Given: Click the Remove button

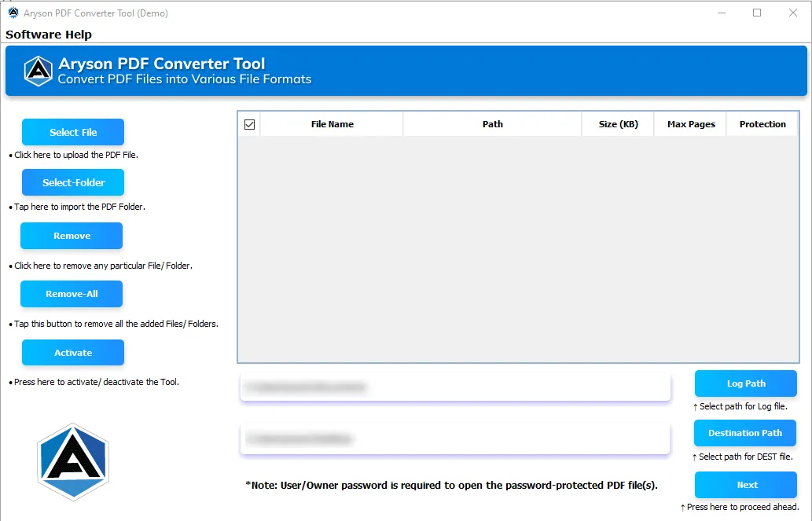Looking at the screenshot, I should pos(72,236).
